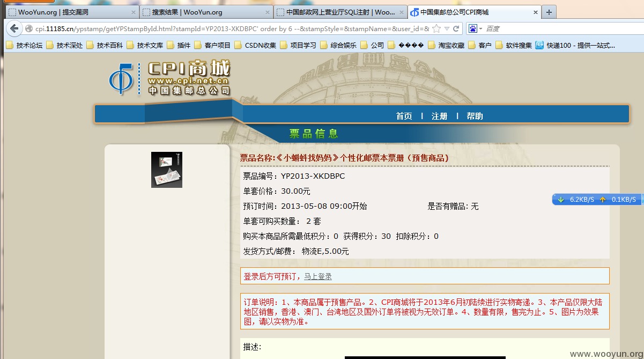Close the WooYun.org 提交漏洞 tab
This screenshot has width=644, height=359.
point(133,12)
